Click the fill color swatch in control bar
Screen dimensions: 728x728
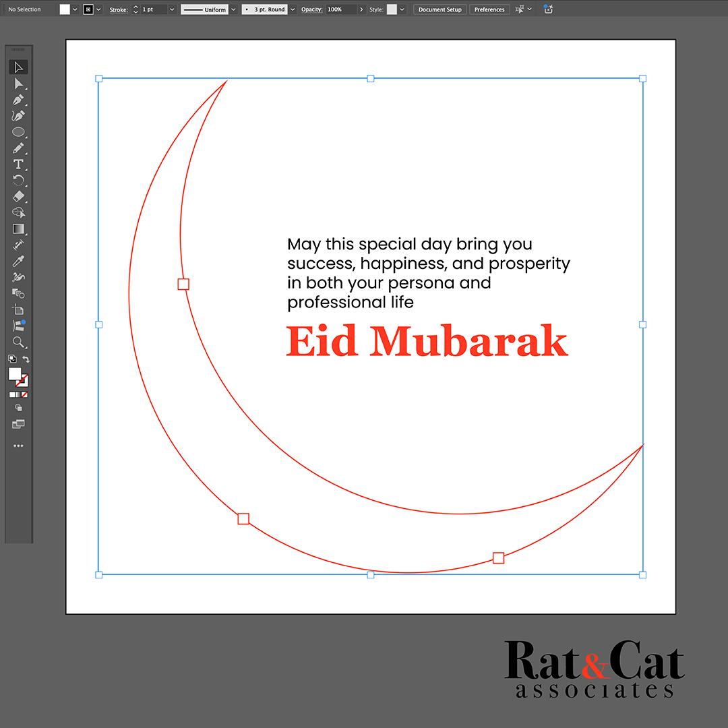coord(65,9)
